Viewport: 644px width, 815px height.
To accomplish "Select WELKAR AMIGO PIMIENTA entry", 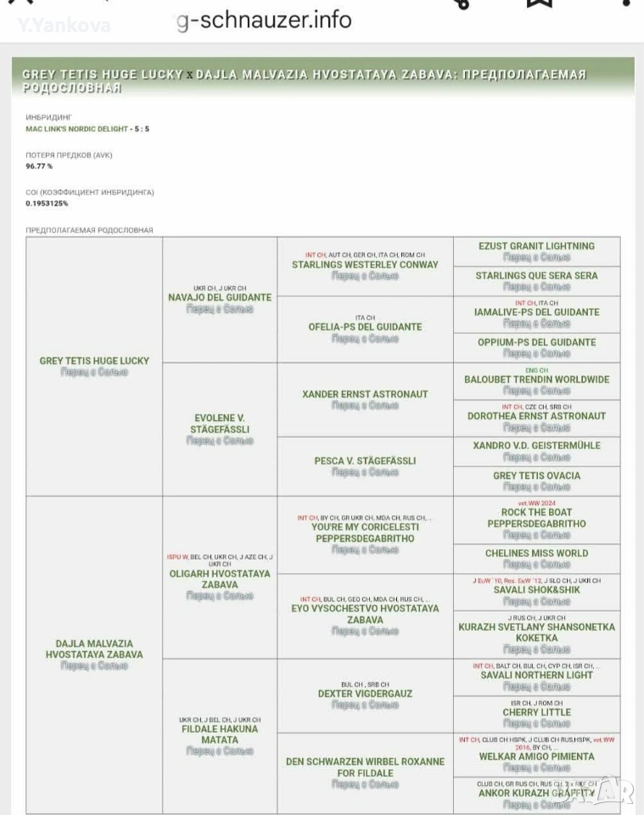I will (x=536, y=756).
